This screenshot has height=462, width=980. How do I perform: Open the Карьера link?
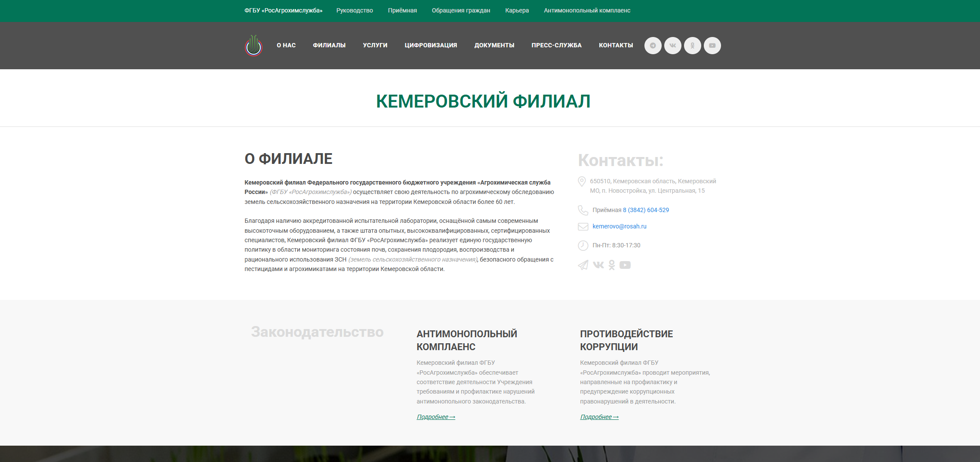click(x=517, y=10)
